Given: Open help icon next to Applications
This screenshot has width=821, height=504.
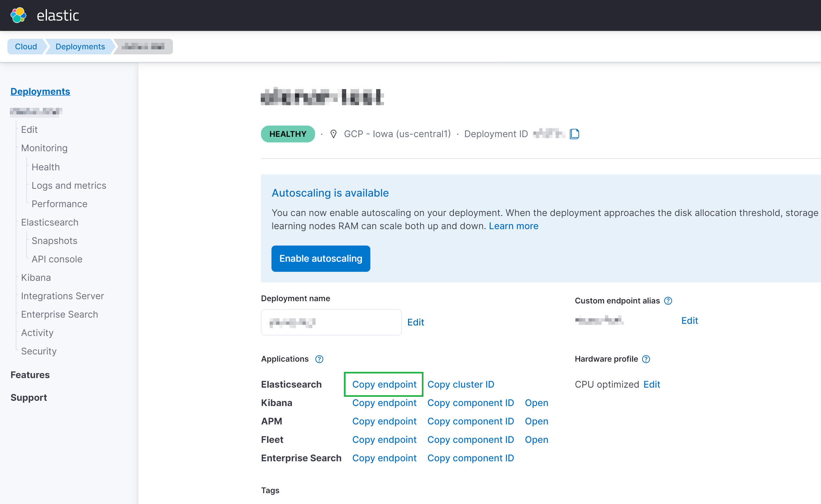Looking at the screenshot, I should point(319,359).
